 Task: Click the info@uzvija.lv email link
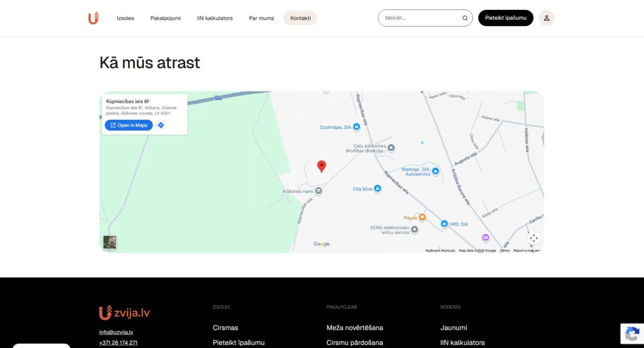click(x=116, y=332)
